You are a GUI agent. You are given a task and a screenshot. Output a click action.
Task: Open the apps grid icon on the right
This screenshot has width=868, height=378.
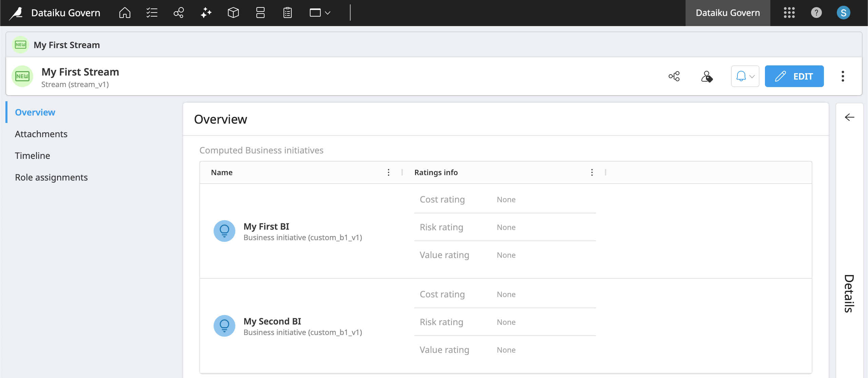789,13
